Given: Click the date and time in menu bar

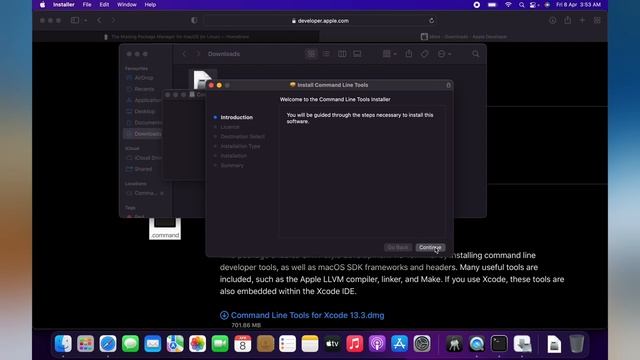Looking at the screenshot, I should (x=578, y=5).
